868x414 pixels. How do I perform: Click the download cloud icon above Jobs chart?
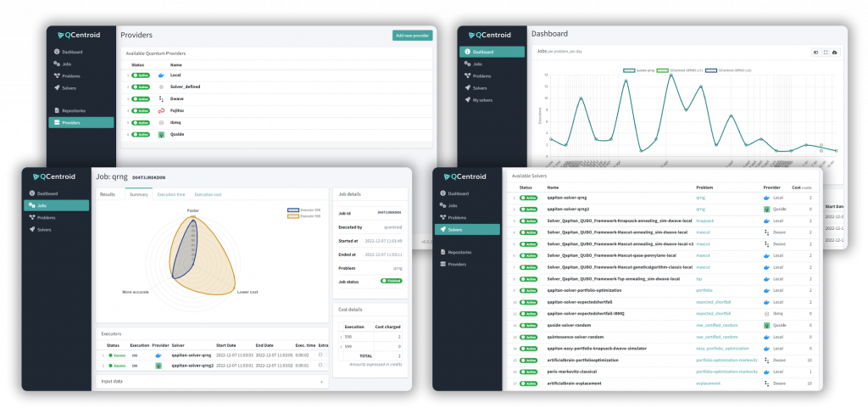tap(834, 52)
